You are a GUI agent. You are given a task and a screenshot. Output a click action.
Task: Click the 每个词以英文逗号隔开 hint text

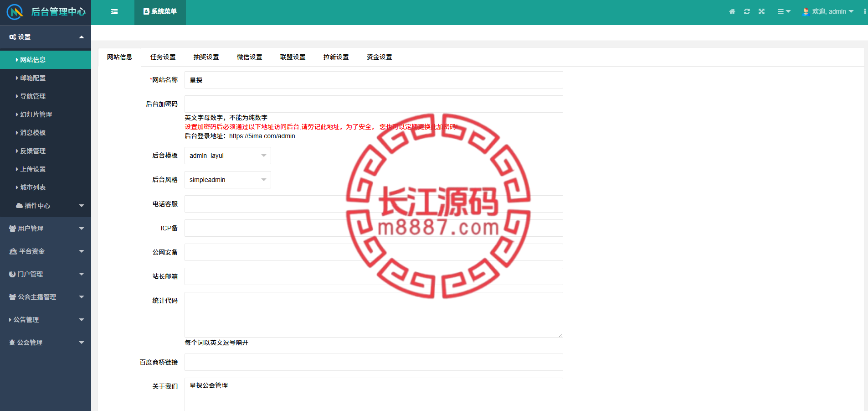[x=216, y=343]
